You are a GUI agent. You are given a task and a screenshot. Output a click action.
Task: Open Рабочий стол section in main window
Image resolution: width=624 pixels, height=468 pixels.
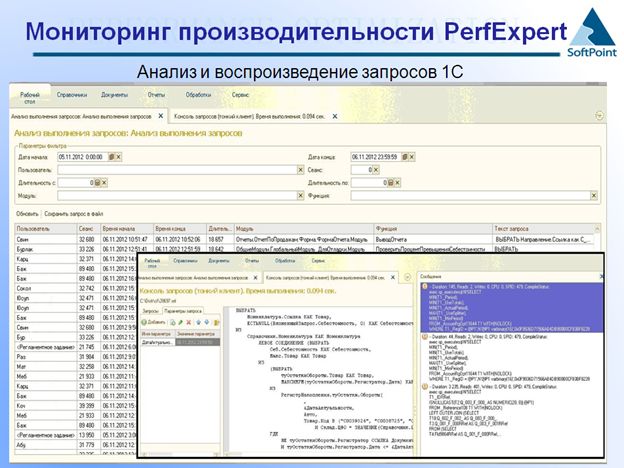tap(30, 98)
